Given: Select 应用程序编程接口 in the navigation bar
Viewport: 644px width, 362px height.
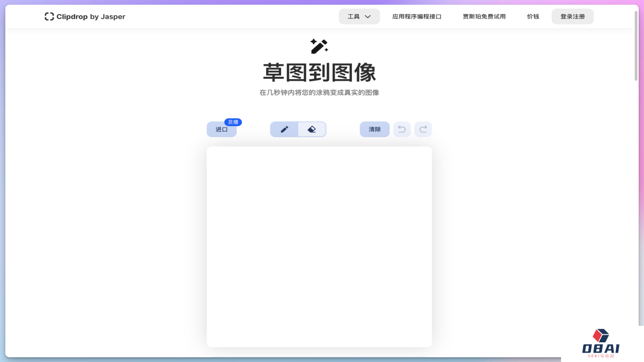Looking at the screenshot, I should 417,16.
